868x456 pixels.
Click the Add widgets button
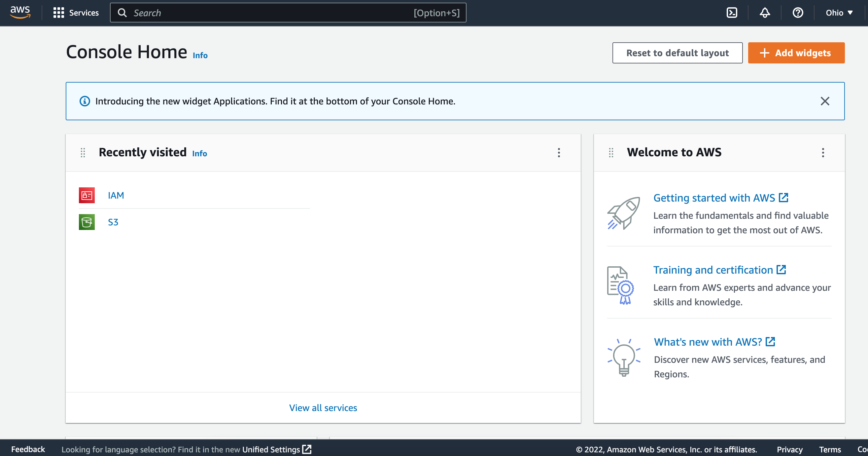(796, 53)
